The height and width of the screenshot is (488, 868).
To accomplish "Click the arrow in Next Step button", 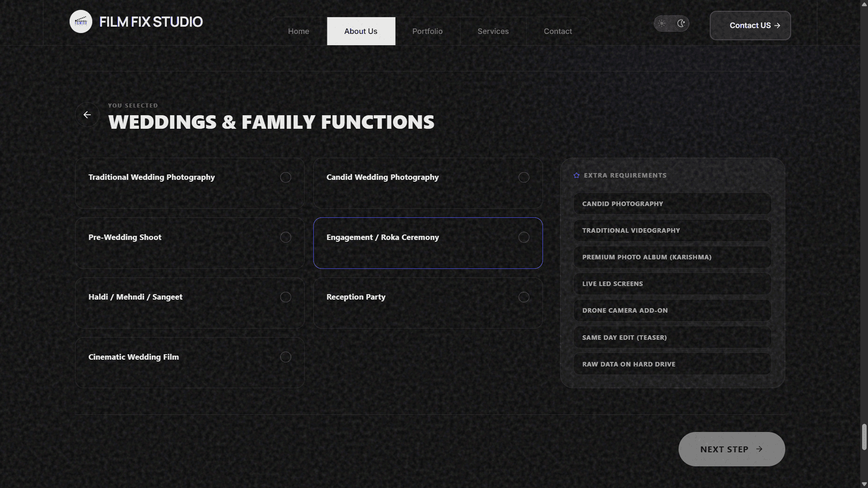I will (759, 449).
